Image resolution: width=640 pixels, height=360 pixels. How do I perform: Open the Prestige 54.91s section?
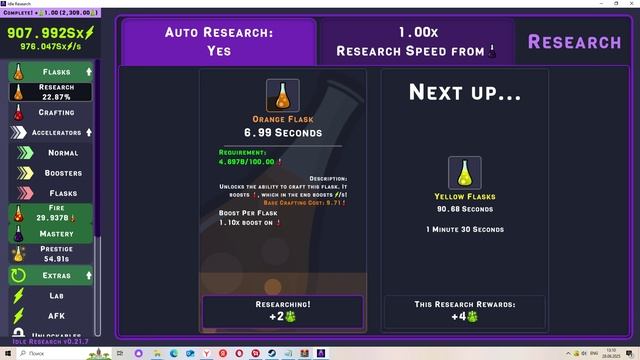pos(51,254)
